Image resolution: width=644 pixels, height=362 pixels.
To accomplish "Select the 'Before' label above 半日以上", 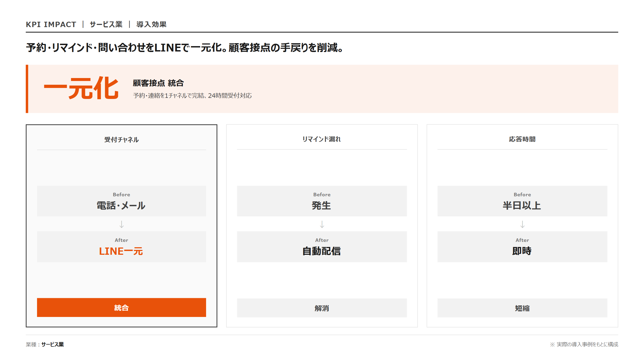I will (x=522, y=195).
